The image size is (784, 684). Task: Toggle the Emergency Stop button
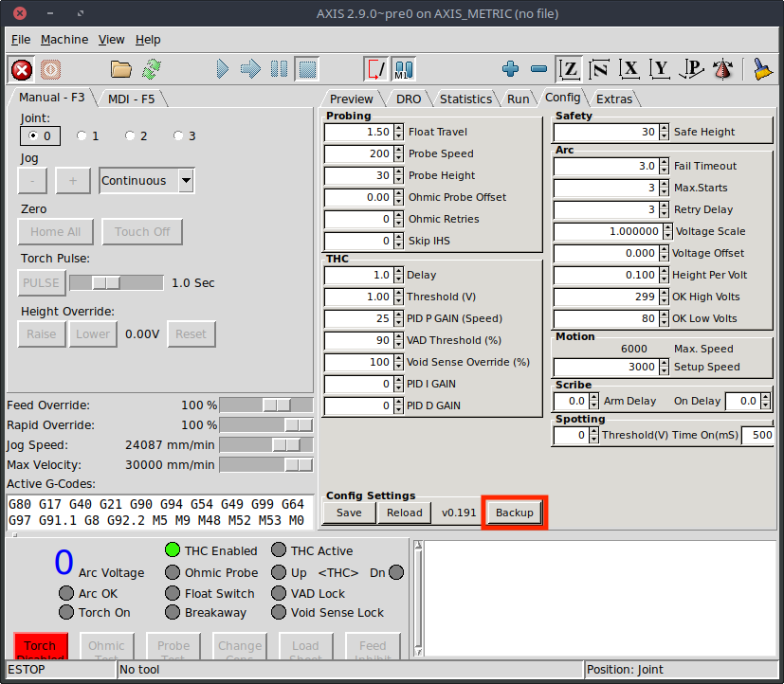click(x=22, y=69)
